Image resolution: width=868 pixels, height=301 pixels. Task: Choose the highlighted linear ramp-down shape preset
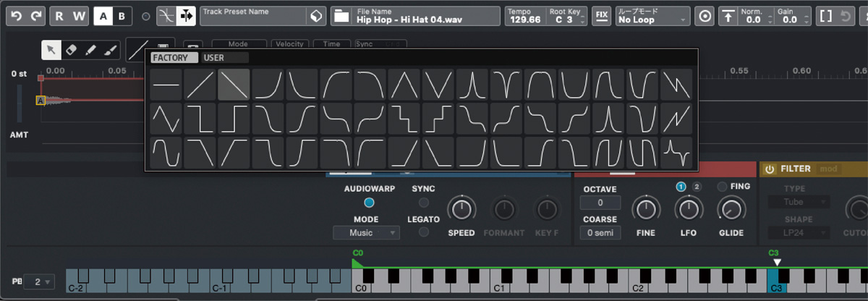[234, 85]
